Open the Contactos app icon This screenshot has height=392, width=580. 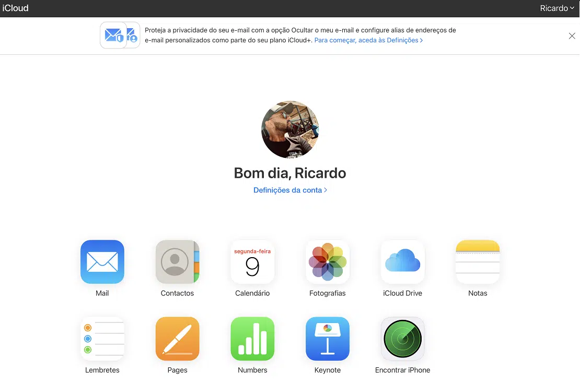tap(177, 262)
